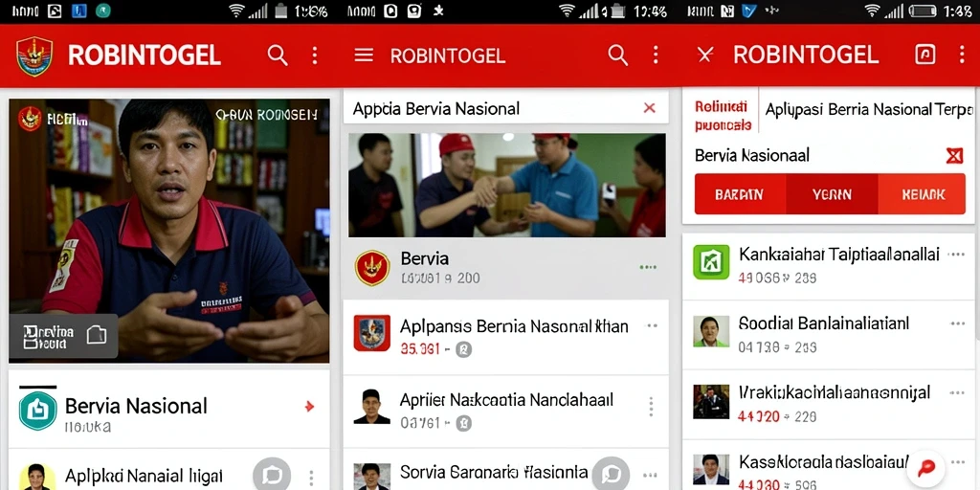Open the hamburger menu in second header
This screenshot has width=980, height=490.
click(364, 56)
